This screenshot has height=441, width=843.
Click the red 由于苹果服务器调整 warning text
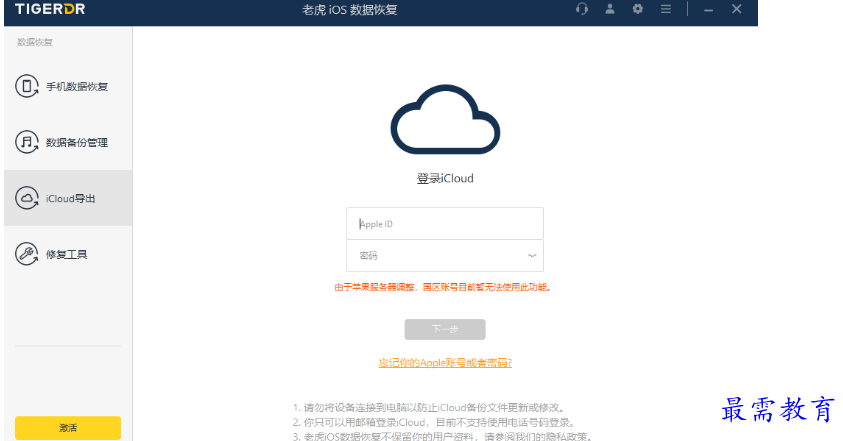point(443,287)
